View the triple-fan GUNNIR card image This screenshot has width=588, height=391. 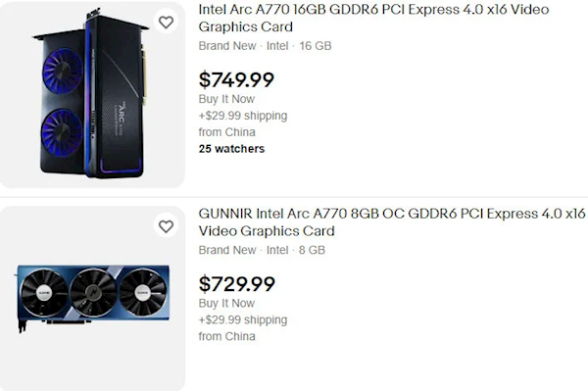(93, 298)
